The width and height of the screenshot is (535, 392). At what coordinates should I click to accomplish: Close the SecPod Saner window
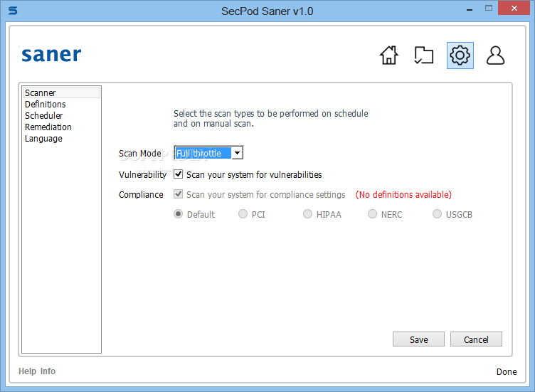pos(514,9)
